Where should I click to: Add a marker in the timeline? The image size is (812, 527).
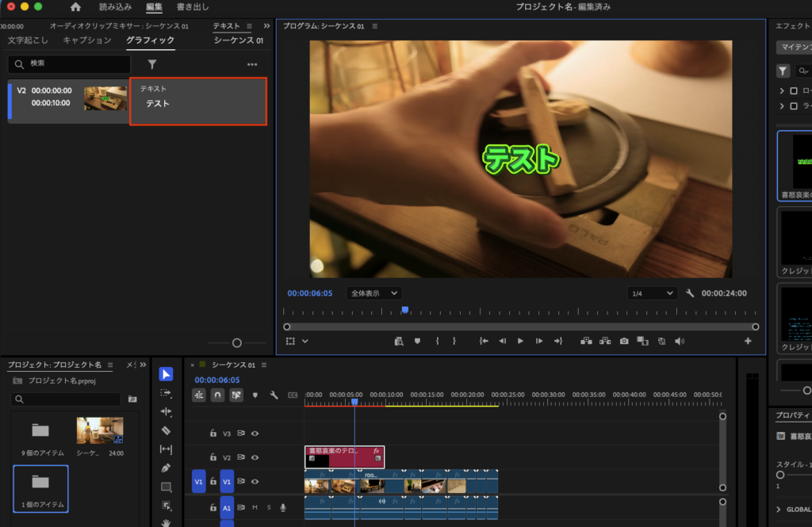click(255, 395)
